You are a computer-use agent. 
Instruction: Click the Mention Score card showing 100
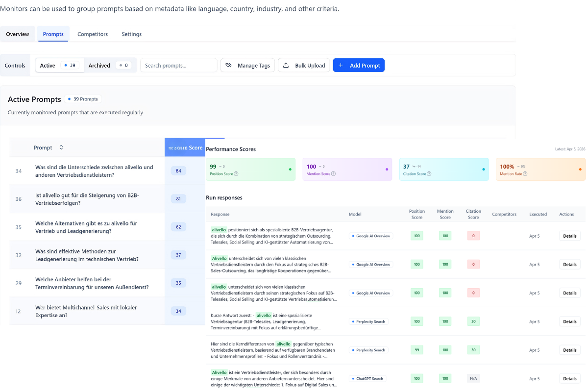click(x=347, y=170)
